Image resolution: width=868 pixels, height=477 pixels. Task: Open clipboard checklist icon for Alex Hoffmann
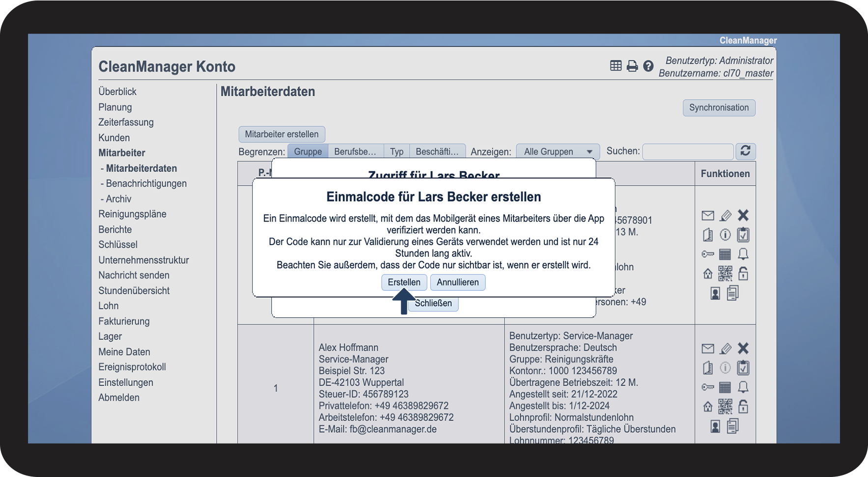743,367
